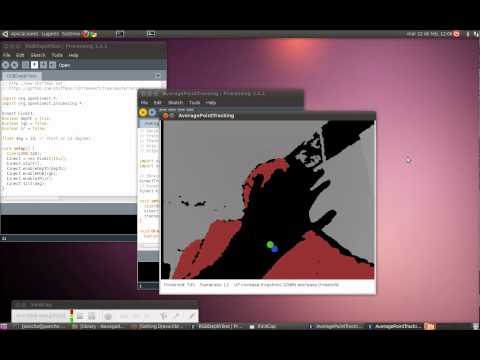Open Aplicaciones menu in top panel
The height and width of the screenshot is (360, 480).
click(25, 34)
